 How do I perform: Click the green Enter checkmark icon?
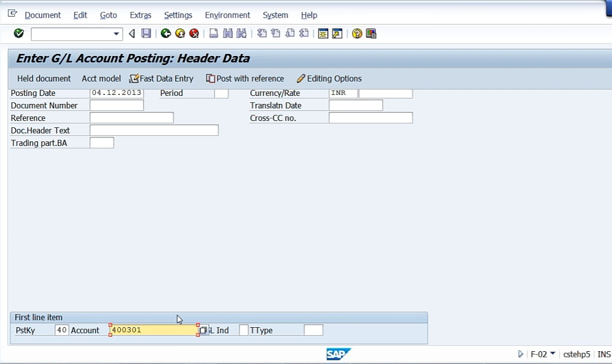pyautogui.click(x=19, y=34)
